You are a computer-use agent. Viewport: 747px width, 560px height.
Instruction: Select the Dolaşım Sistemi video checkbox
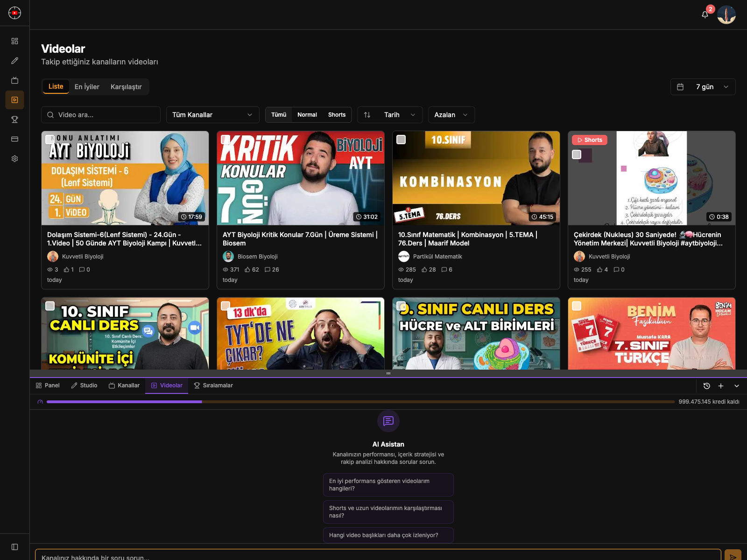(50, 140)
